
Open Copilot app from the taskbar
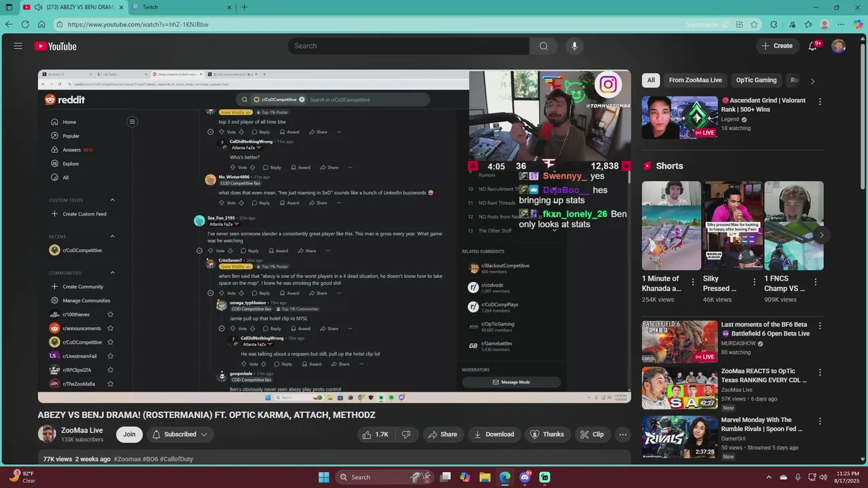tap(465, 477)
